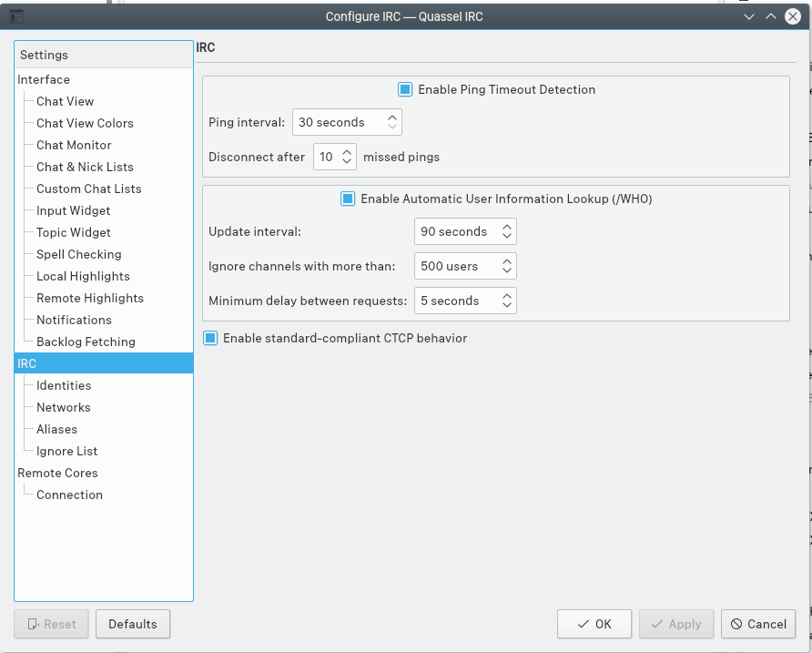Click the OK button
The height and width of the screenshot is (653, 812).
[594, 624]
